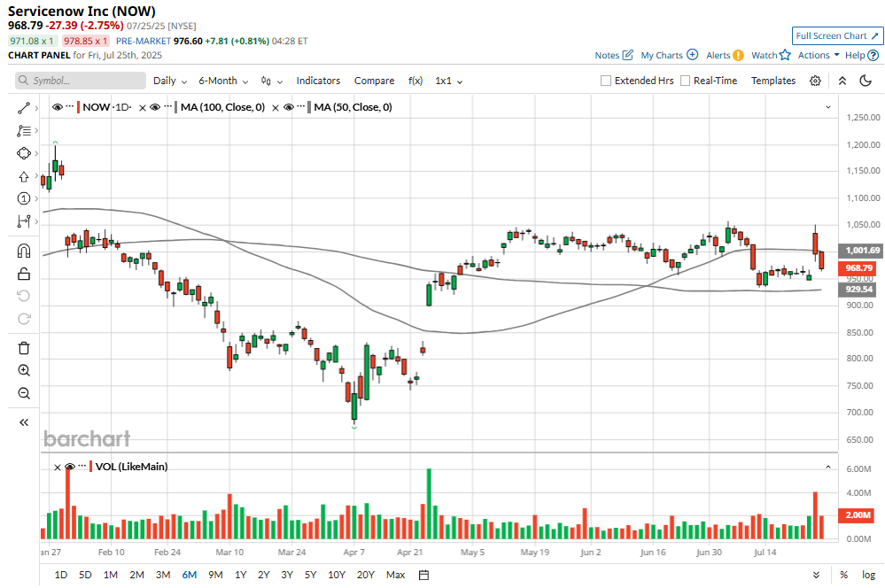Open chart settings gear
This screenshot has height=588, width=885.
[815, 81]
